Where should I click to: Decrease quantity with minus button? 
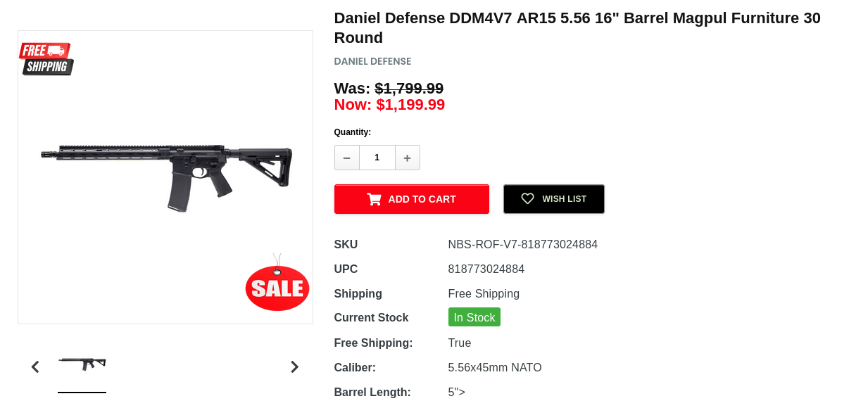click(346, 158)
